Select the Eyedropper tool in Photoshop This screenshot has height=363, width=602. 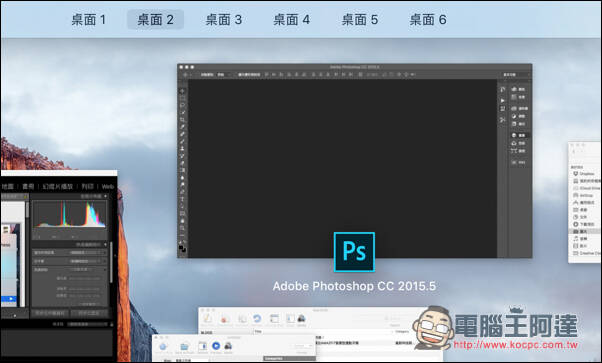point(182,127)
